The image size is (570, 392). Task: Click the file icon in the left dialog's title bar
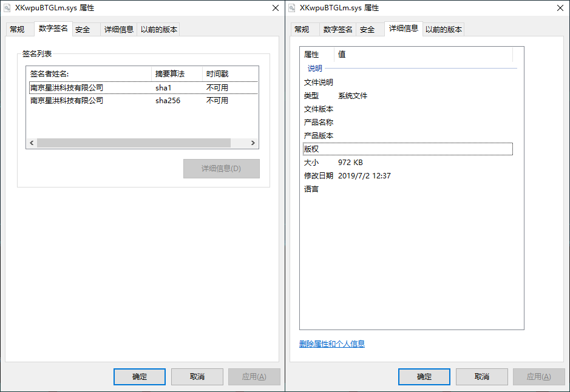[x=8, y=8]
